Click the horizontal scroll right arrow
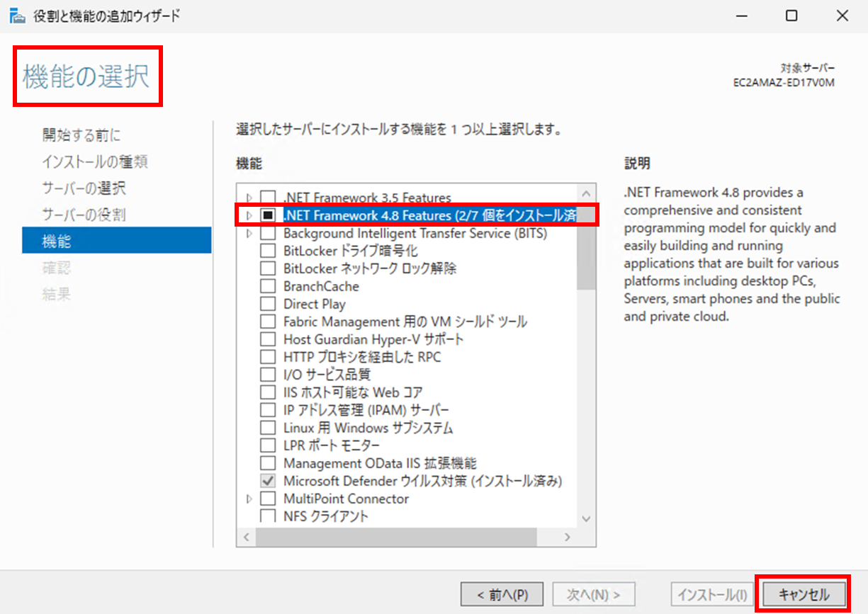This screenshot has height=614, width=868. (x=567, y=537)
